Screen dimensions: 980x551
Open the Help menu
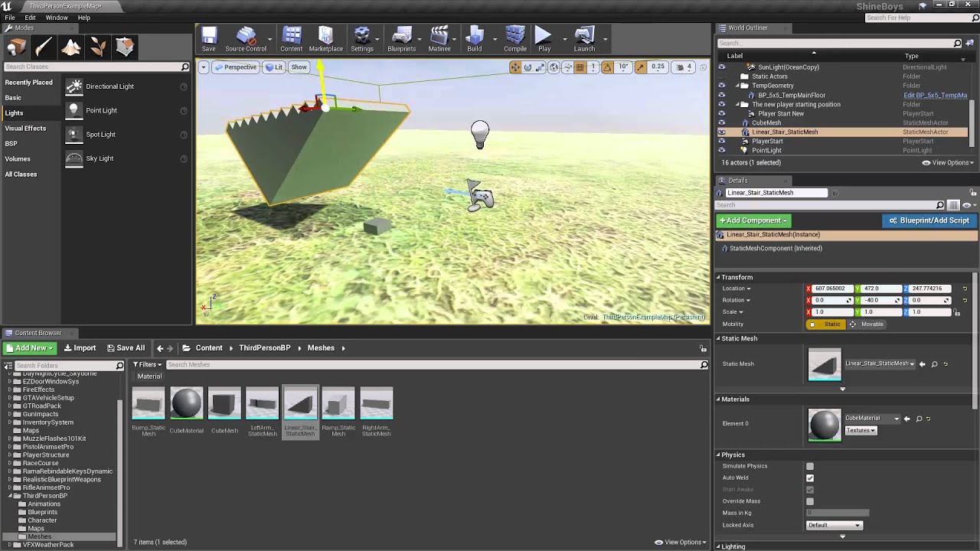pyautogui.click(x=84, y=18)
